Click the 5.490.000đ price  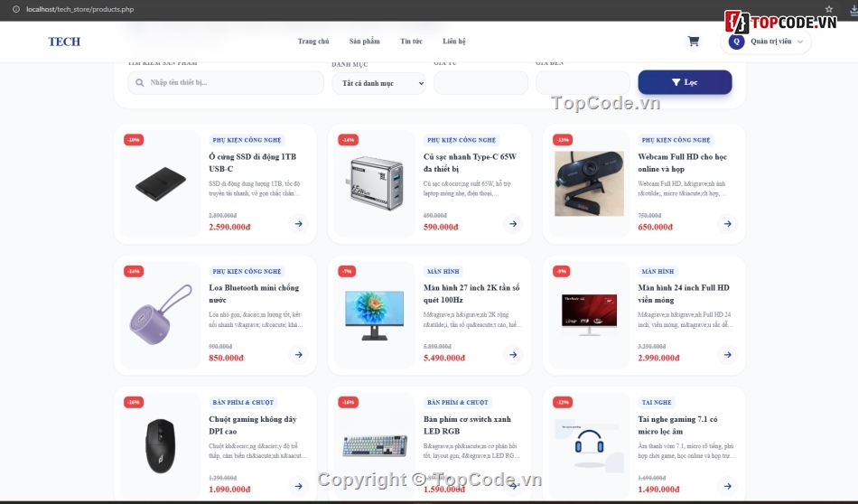(x=443, y=358)
